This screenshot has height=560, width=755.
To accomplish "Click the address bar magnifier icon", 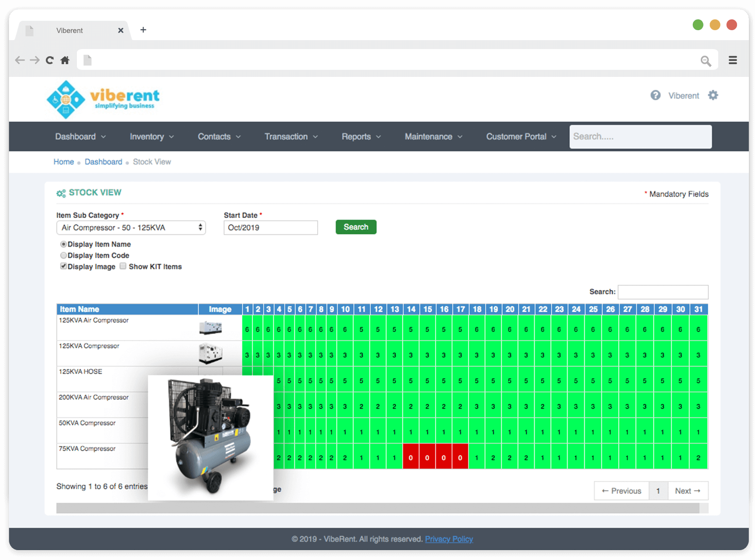I will click(705, 61).
